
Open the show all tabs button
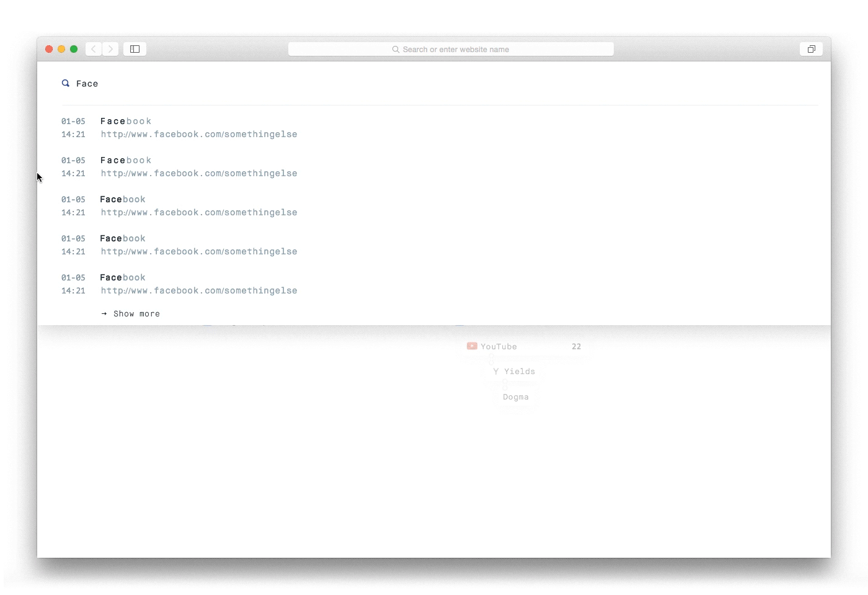[811, 49]
